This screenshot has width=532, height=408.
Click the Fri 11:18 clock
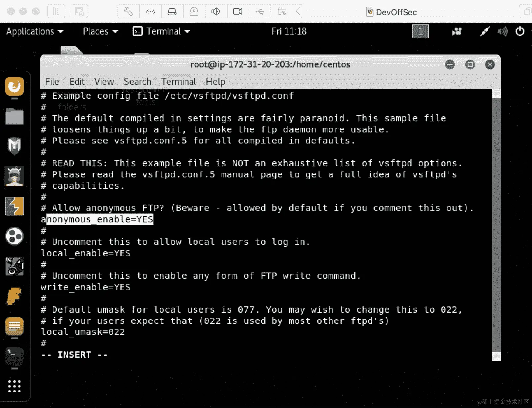(289, 31)
